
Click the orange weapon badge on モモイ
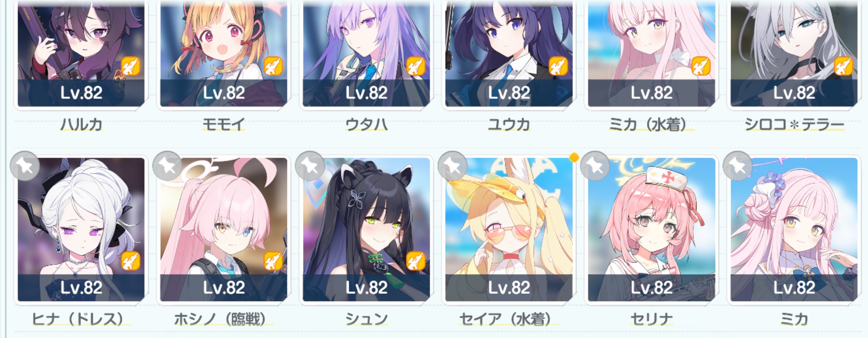pyautogui.click(x=273, y=66)
